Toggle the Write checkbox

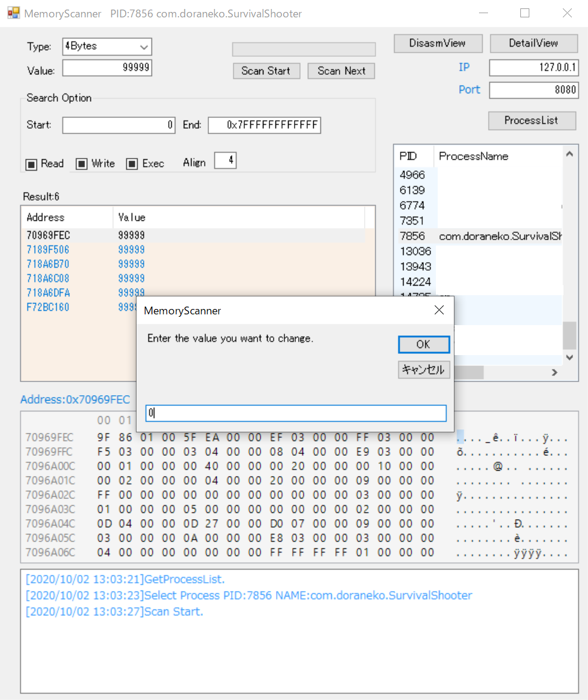click(81, 164)
